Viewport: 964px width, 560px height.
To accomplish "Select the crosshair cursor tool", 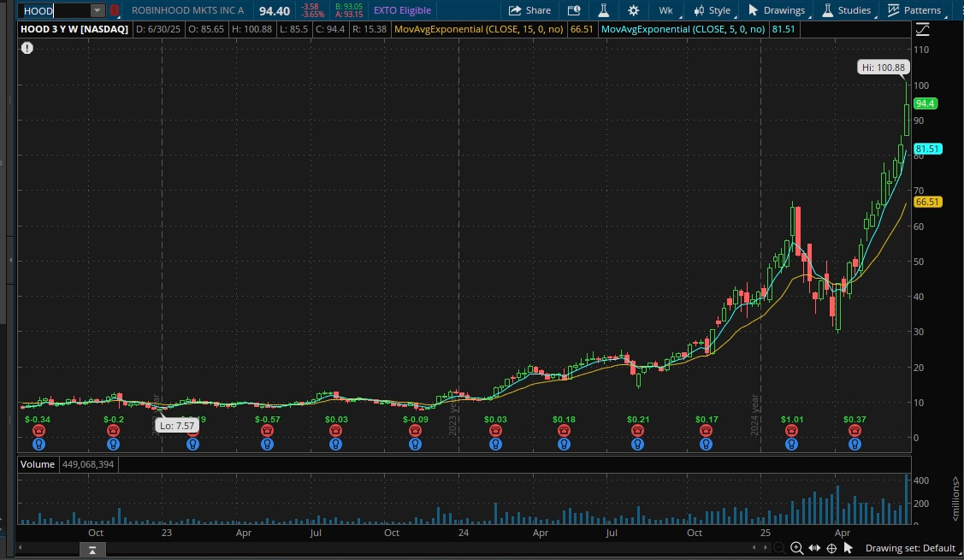I will point(831,548).
